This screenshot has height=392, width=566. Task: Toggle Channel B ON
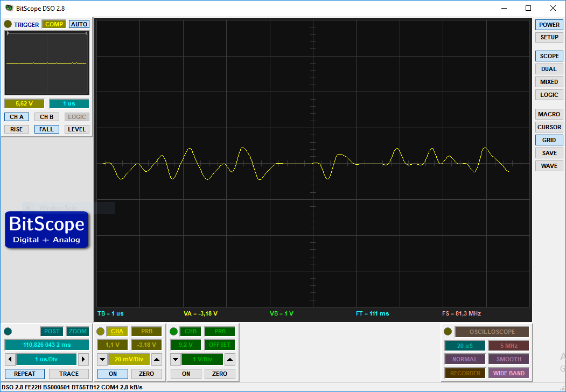pyautogui.click(x=186, y=374)
